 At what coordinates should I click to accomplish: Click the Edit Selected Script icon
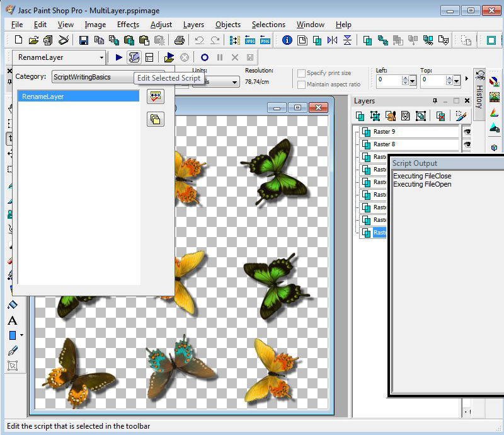coord(134,57)
